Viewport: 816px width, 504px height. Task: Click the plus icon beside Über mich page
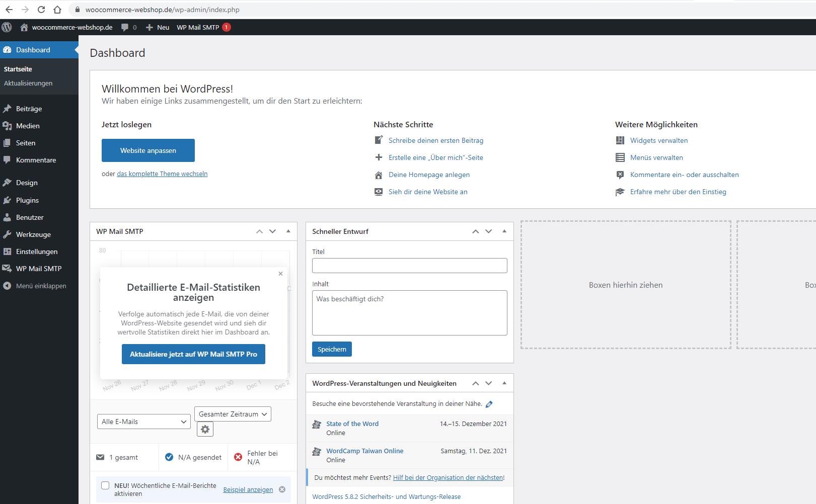pyautogui.click(x=379, y=157)
